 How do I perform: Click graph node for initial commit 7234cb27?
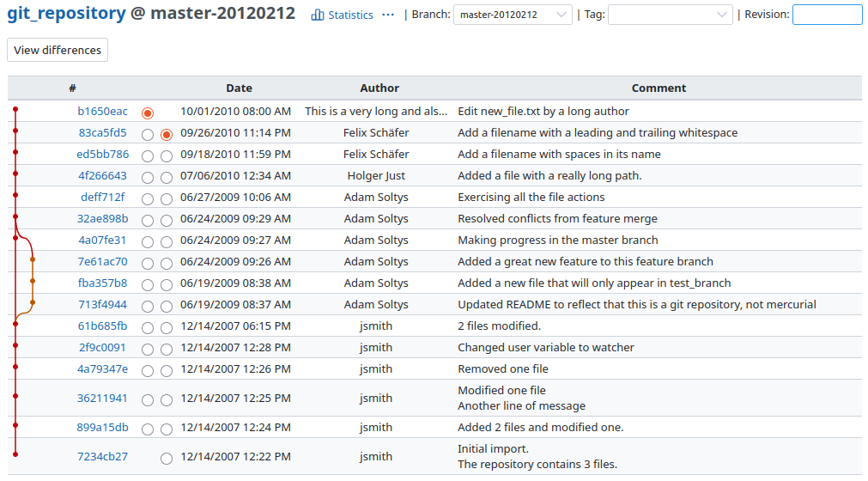point(15,454)
